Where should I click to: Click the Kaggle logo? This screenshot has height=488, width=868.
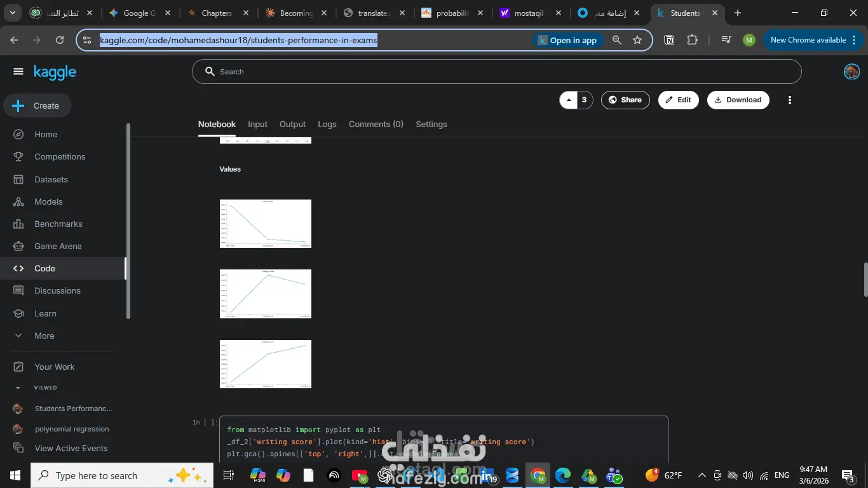[x=55, y=72]
